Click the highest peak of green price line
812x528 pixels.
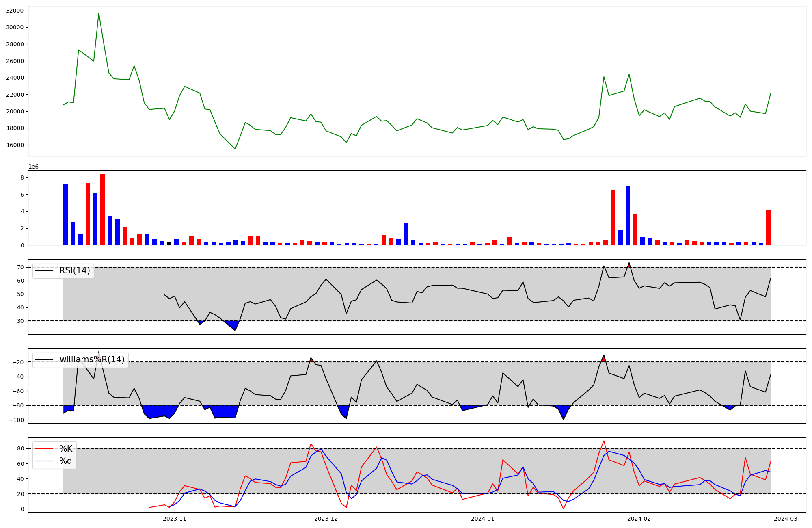click(x=99, y=13)
